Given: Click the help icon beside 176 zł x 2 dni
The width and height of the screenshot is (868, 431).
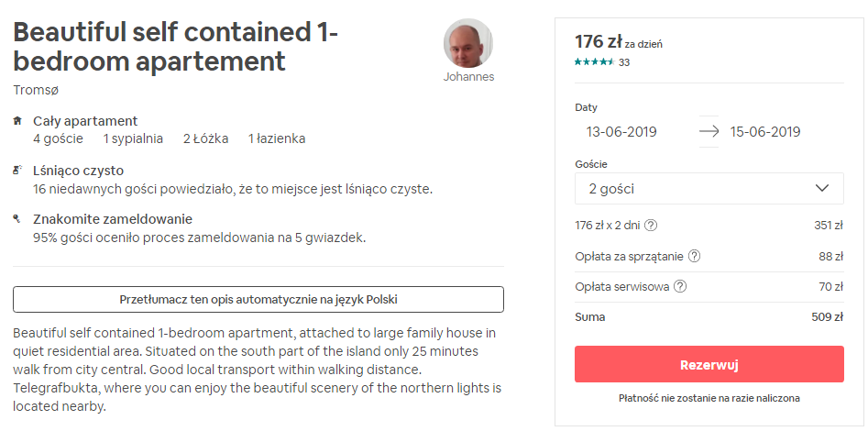Looking at the screenshot, I should [x=651, y=226].
